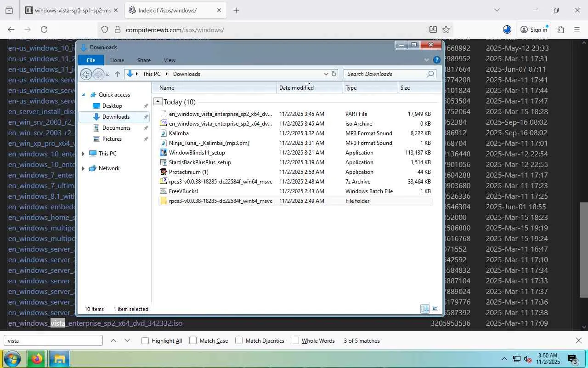Select the Kalimba MP3 file
588x368 pixels.
[295, 133]
